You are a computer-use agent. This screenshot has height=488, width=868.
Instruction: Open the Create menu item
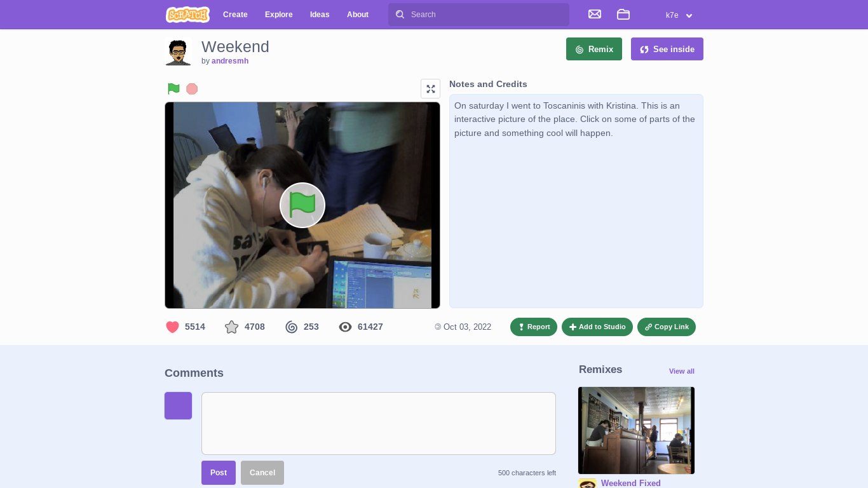tap(235, 15)
